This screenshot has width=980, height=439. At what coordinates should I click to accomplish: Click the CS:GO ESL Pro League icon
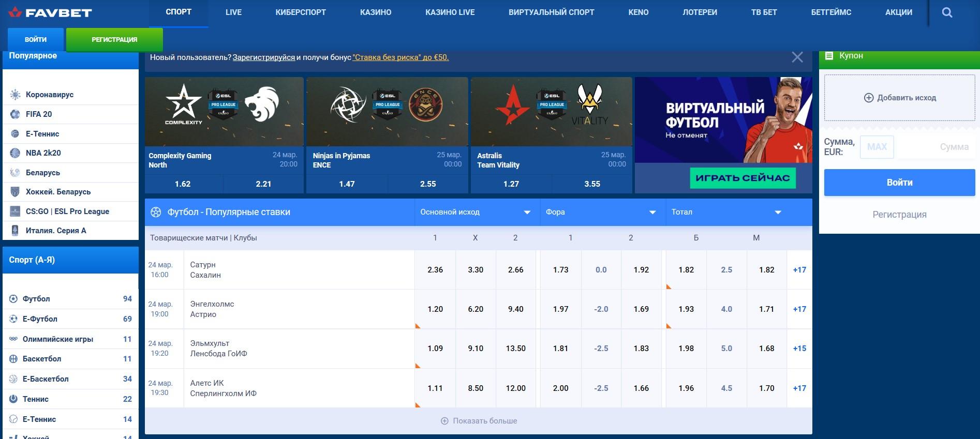pyautogui.click(x=15, y=211)
